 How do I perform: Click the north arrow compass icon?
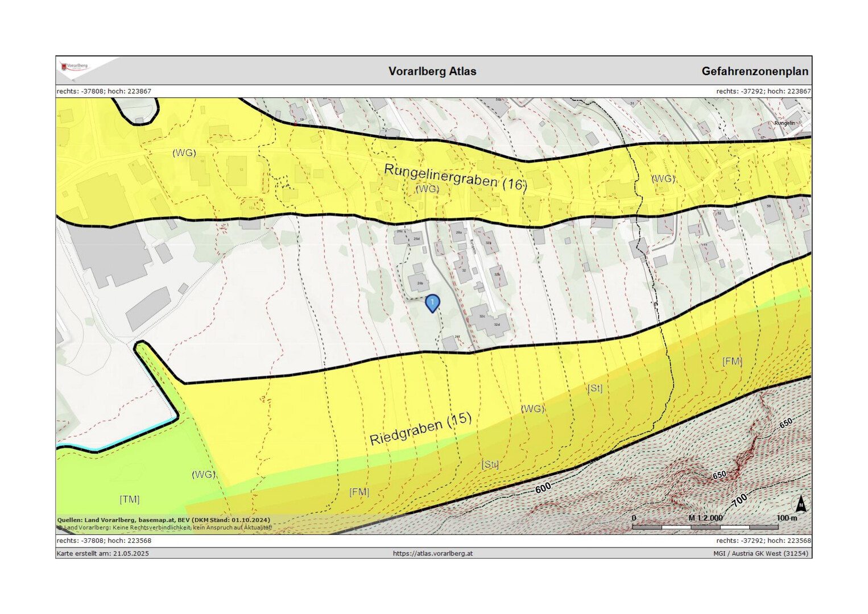point(800,504)
